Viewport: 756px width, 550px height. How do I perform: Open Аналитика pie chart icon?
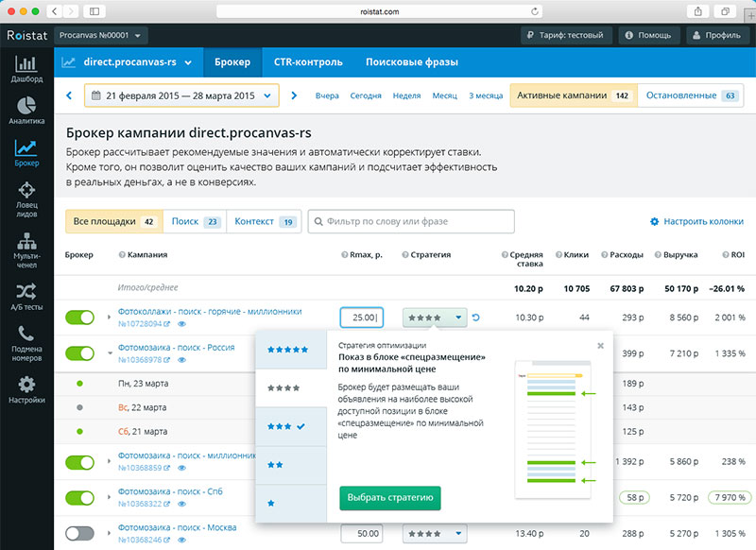(x=26, y=111)
